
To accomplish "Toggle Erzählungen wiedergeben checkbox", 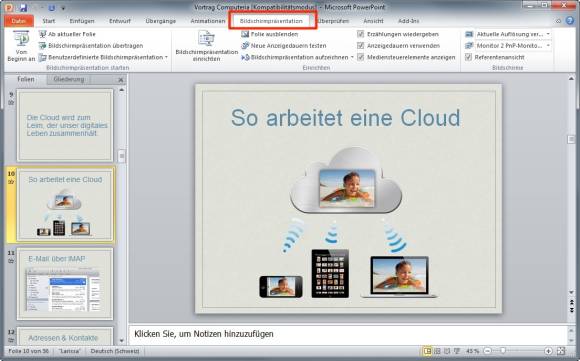I will [361, 34].
